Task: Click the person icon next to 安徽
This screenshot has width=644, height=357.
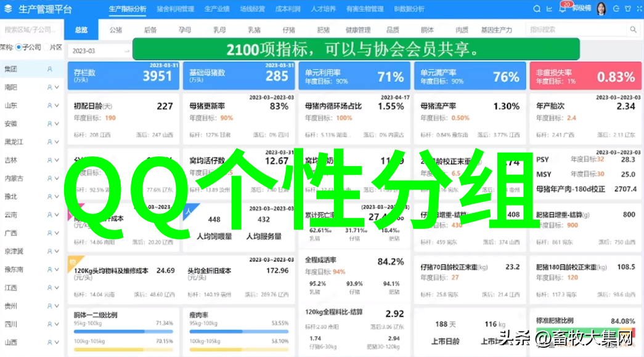Action: (x=50, y=124)
